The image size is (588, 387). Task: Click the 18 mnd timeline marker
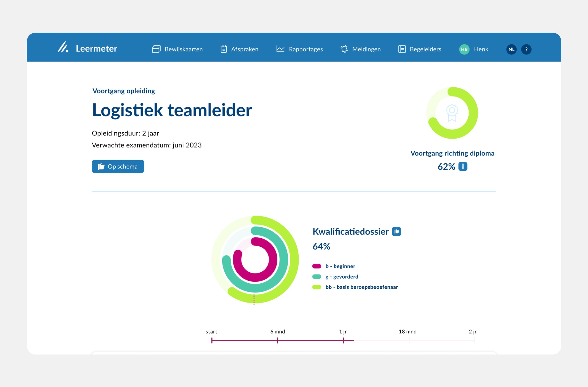pos(409,340)
